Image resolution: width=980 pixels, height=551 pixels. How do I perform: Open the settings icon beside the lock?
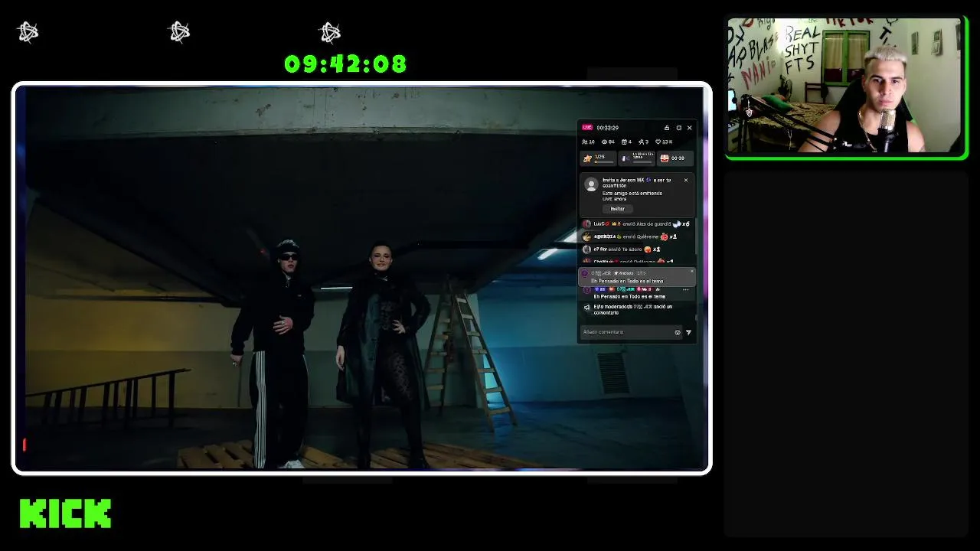point(678,128)
